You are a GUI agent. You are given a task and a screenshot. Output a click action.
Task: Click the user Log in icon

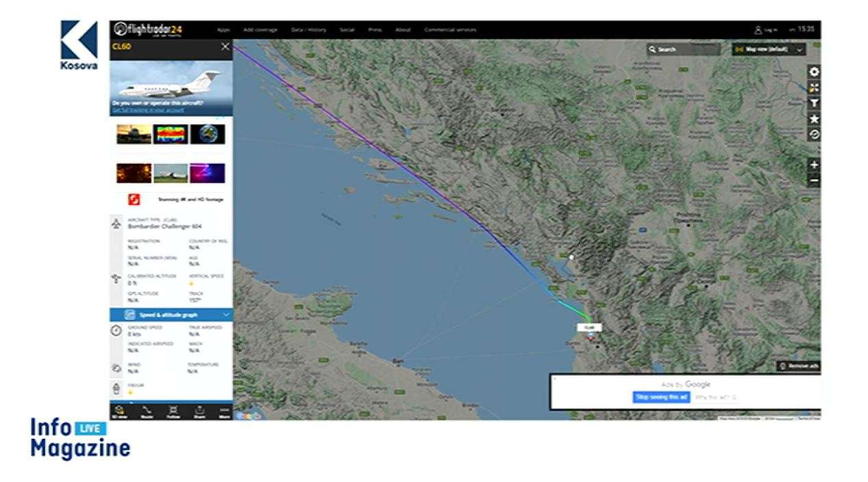coord(758,30)
